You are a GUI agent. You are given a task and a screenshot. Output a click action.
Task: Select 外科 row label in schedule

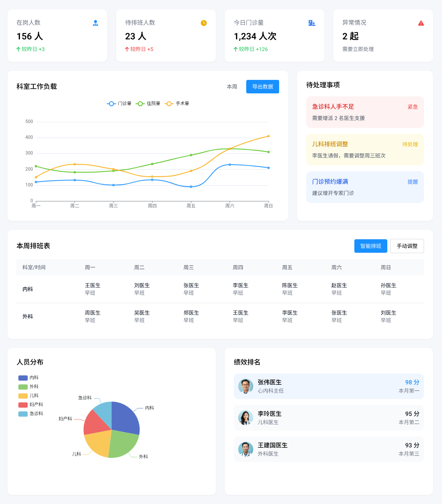click(x=28, y=316)
